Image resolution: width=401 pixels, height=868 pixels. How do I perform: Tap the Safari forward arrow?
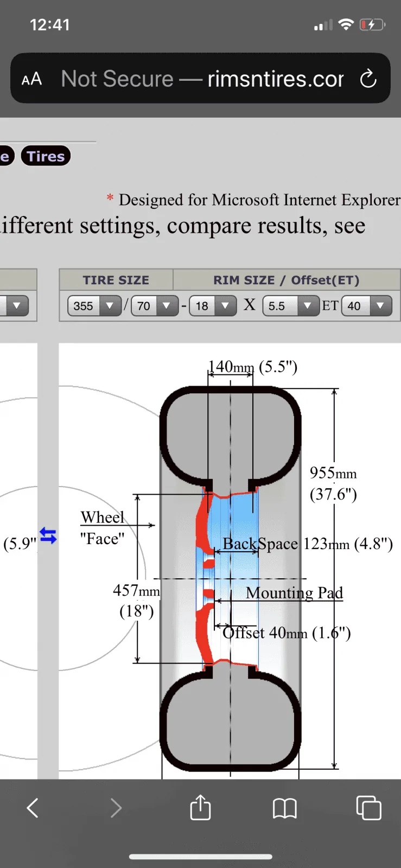116,808
